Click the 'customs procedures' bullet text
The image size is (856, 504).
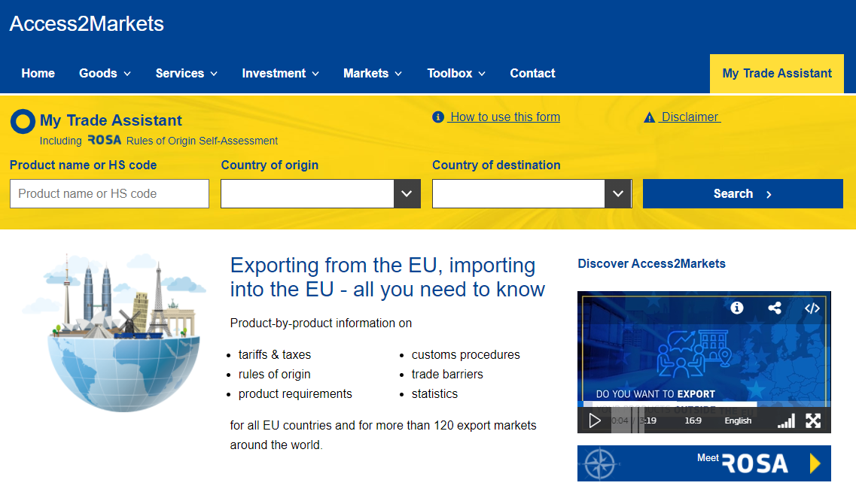click(x=466, y=354)
